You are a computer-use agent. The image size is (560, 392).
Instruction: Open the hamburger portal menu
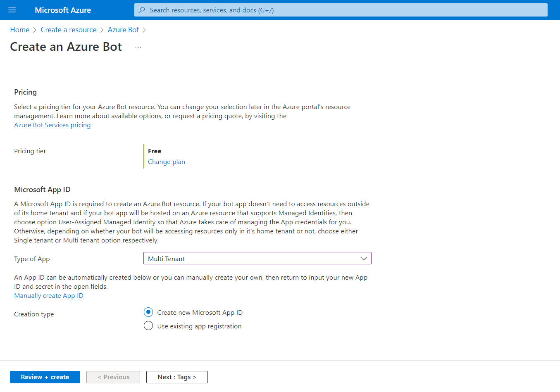pos(12,10)
